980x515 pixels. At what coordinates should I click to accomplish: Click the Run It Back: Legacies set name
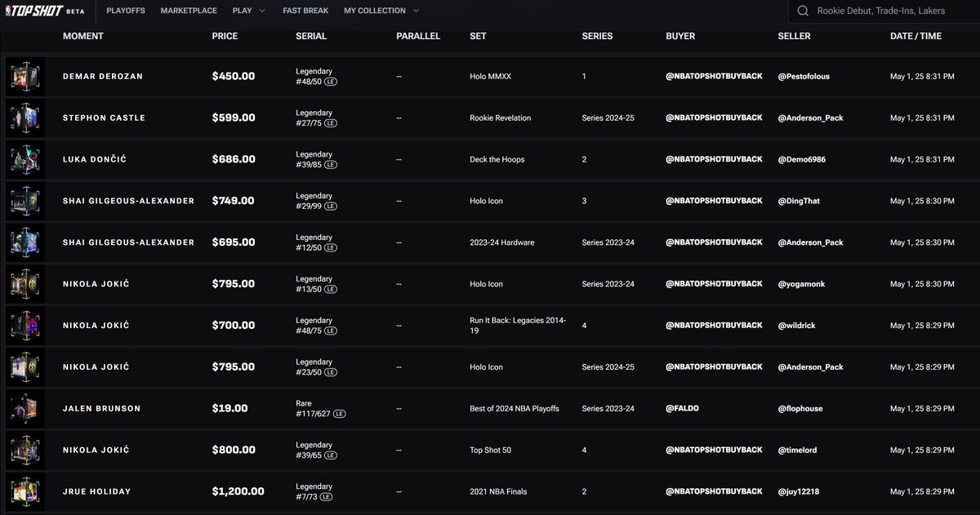(518, 326)
